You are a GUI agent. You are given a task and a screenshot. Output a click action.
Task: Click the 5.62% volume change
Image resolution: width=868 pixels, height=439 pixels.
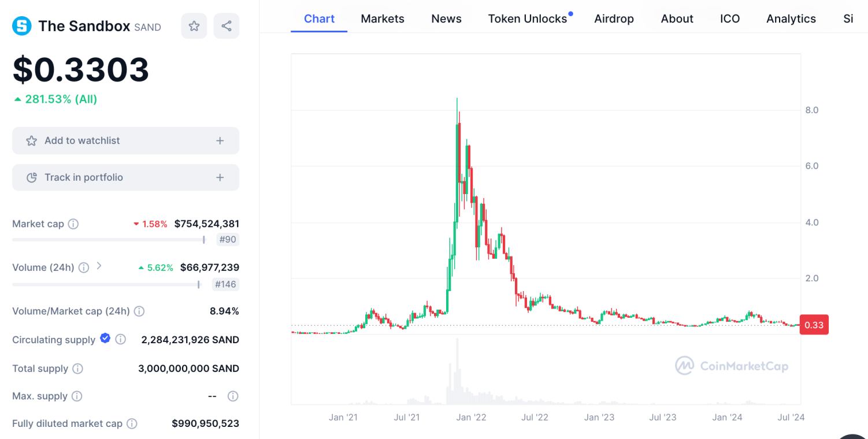pos(156,267)
